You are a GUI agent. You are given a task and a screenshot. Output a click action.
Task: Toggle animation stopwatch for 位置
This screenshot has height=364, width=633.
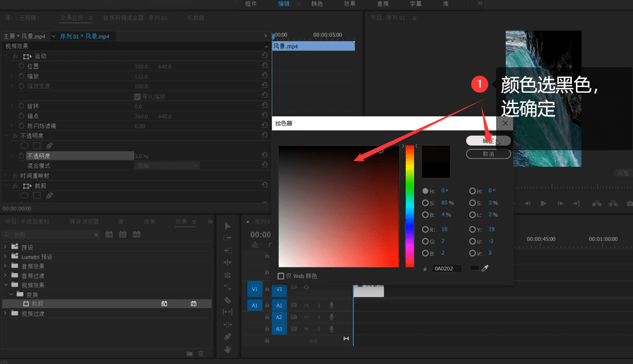tap(21, 66)
